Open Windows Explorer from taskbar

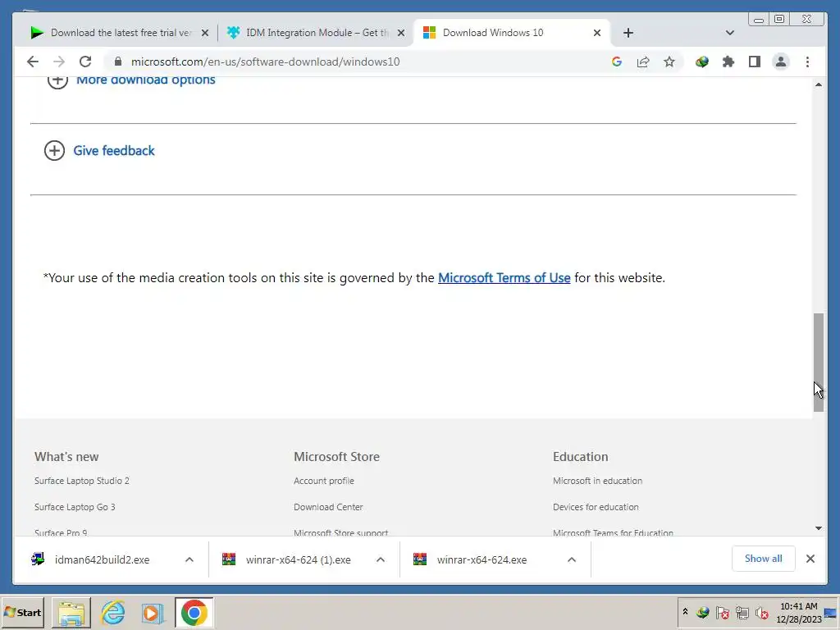tap(71, 612)
